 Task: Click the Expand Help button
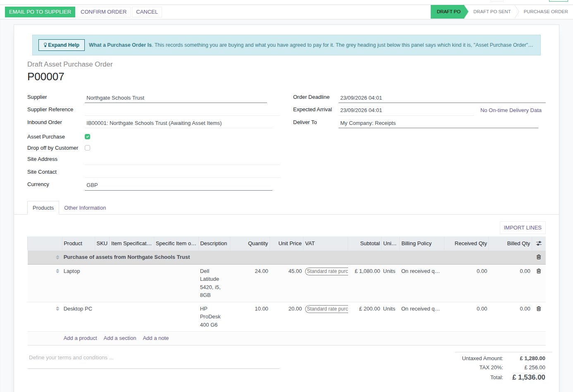pyautogui.click(x=62, y=45)
